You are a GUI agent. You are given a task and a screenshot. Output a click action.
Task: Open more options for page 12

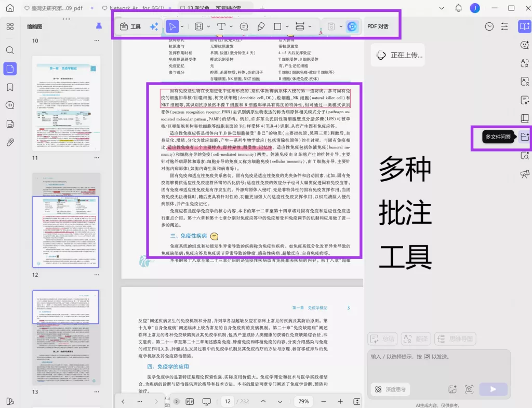(97, 275)
